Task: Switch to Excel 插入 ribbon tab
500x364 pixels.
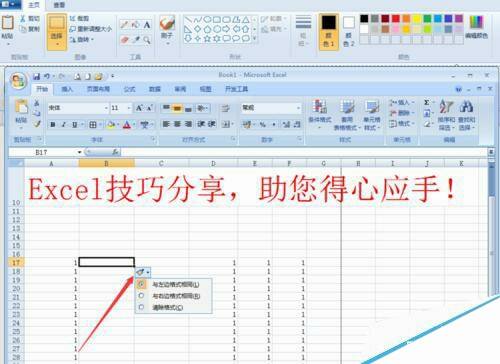Action: [67, 89]
